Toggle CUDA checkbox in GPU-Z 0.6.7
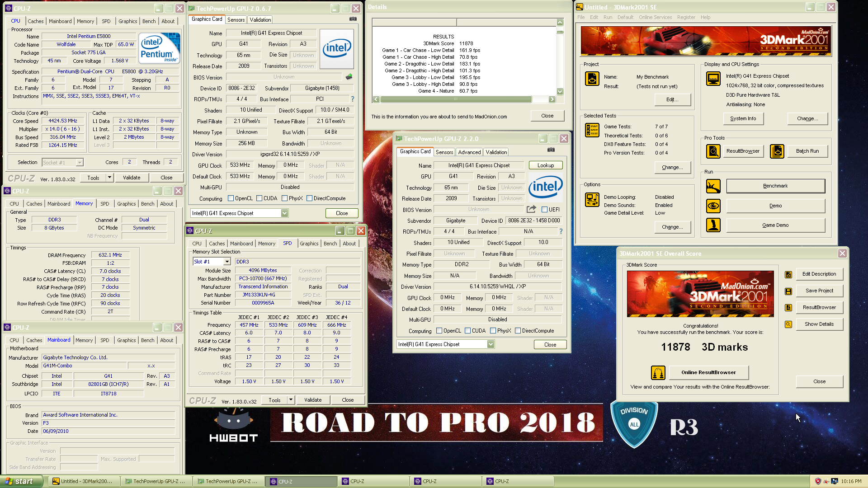The image size is (868, 488). click(x=259, y=198)
